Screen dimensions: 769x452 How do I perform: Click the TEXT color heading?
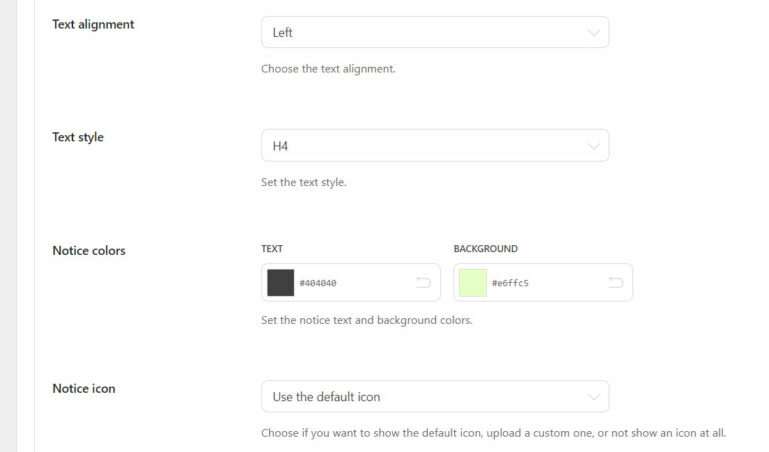pyautogui.click(x=272, y=249)
